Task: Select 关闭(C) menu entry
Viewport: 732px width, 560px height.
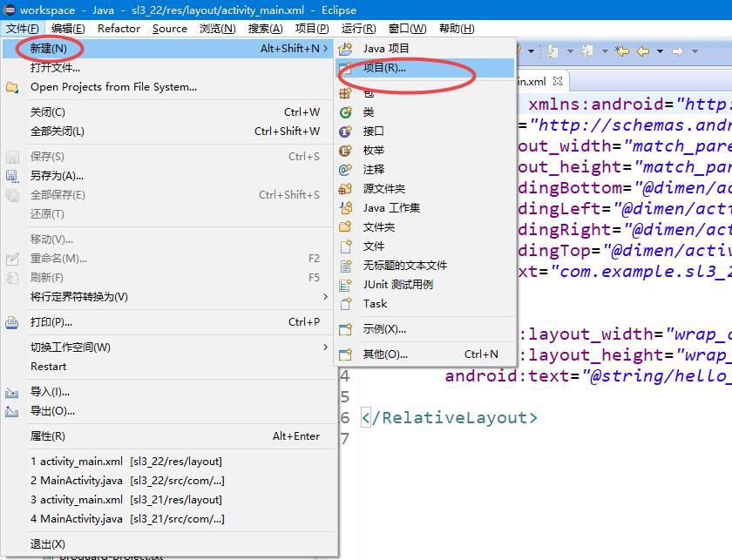Action: (x=167, y=112)
